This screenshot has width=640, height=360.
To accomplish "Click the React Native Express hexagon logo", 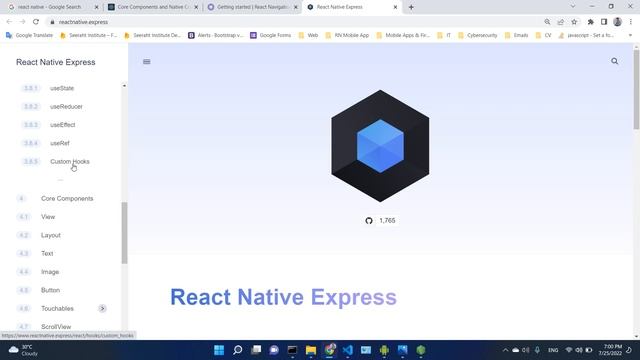I will tap(380, 146).
